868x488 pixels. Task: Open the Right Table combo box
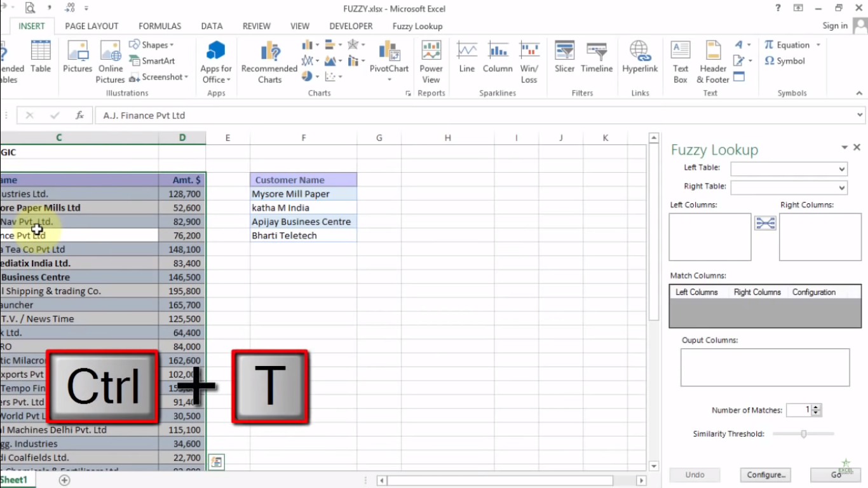(789, 187)
